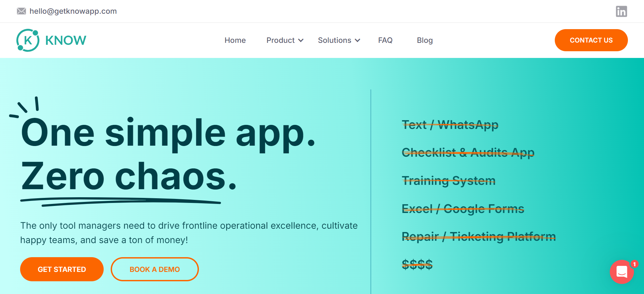Click the GET STARTED button
Screen dimensions: 644x294
(x=62, y=269)
